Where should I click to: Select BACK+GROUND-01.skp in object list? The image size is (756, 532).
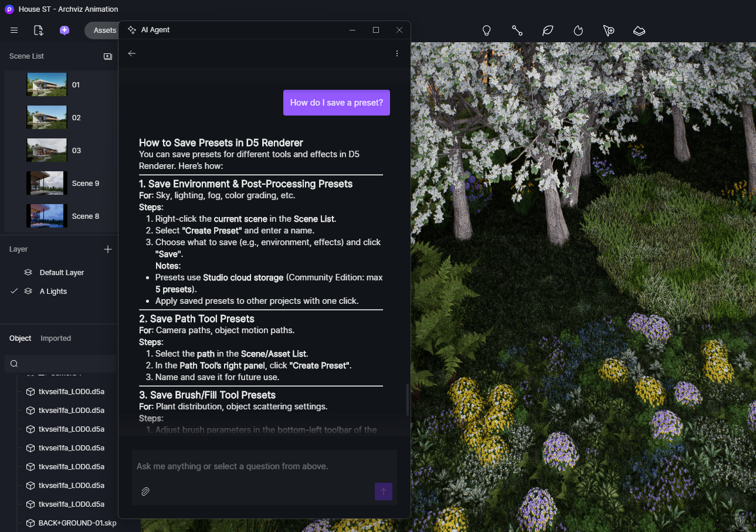77,523
